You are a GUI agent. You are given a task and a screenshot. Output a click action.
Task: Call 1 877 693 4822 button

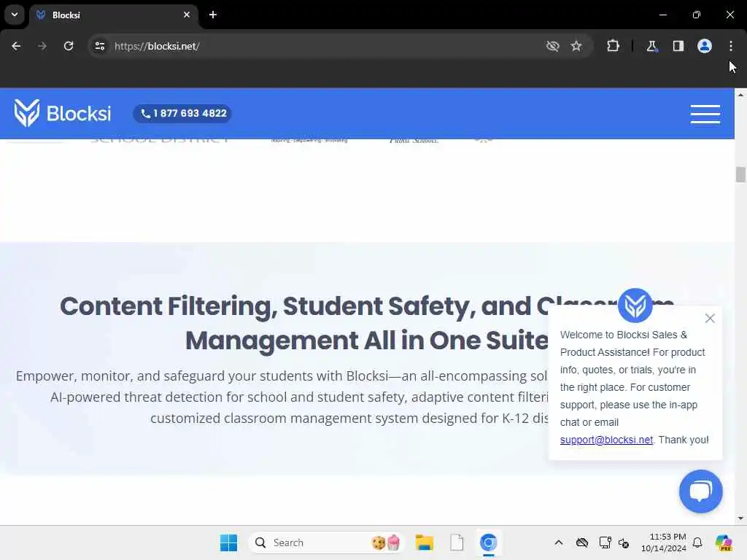point(182,113)
